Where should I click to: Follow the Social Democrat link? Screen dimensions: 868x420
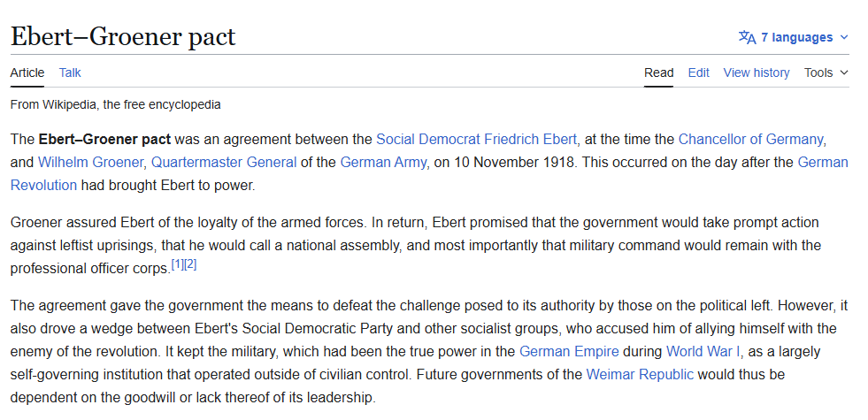428,139
